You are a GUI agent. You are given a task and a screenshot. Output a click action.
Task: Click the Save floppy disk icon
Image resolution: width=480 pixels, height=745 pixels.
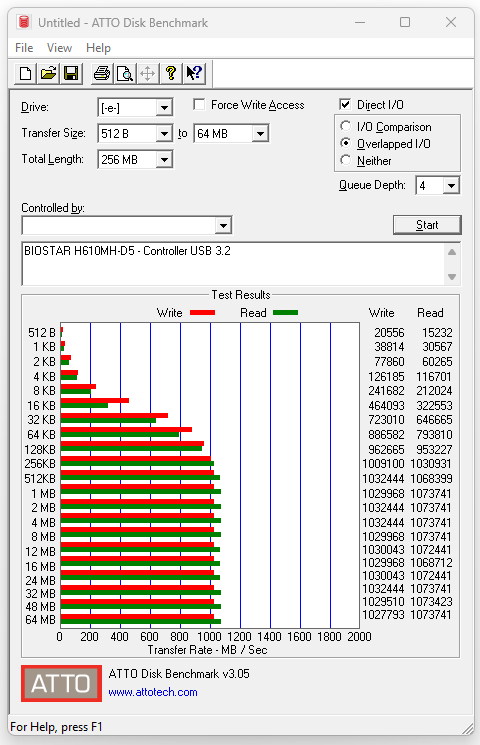click(71, 74)
